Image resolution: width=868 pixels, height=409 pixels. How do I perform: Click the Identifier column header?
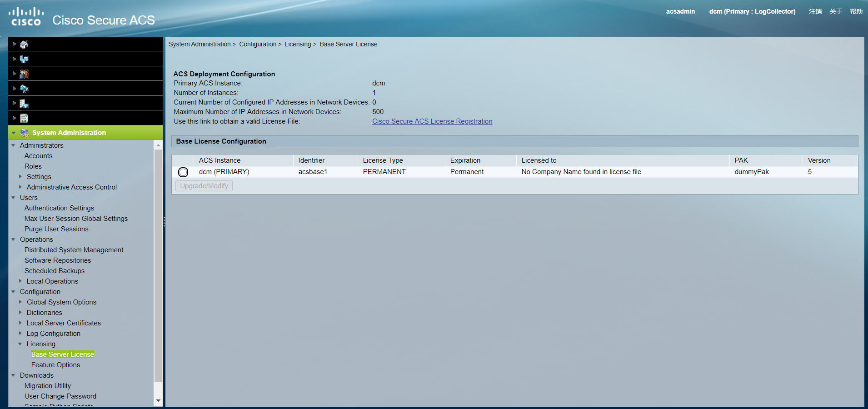point(325,160)
